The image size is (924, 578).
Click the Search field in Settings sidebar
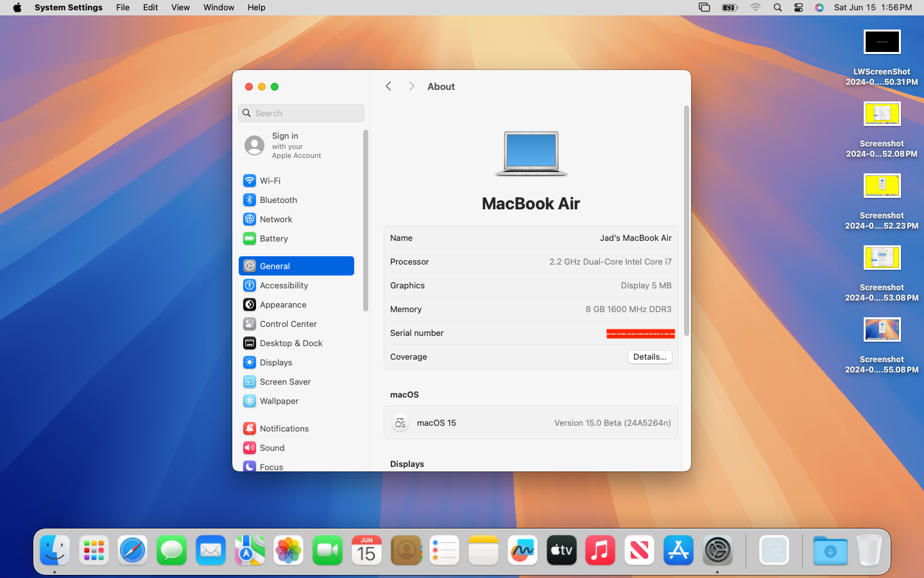(x=302, y=113)
